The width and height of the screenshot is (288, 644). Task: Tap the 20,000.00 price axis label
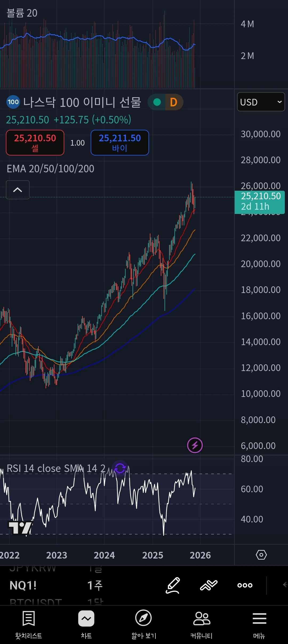261,264
